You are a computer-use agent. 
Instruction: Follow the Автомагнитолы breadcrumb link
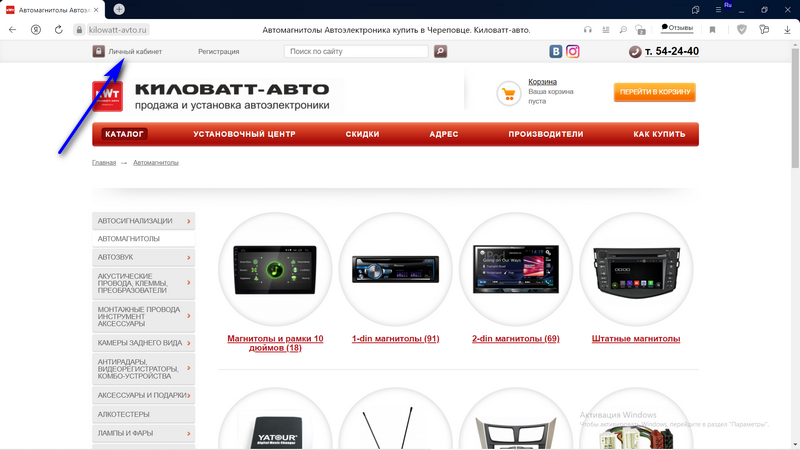[156, 163]
